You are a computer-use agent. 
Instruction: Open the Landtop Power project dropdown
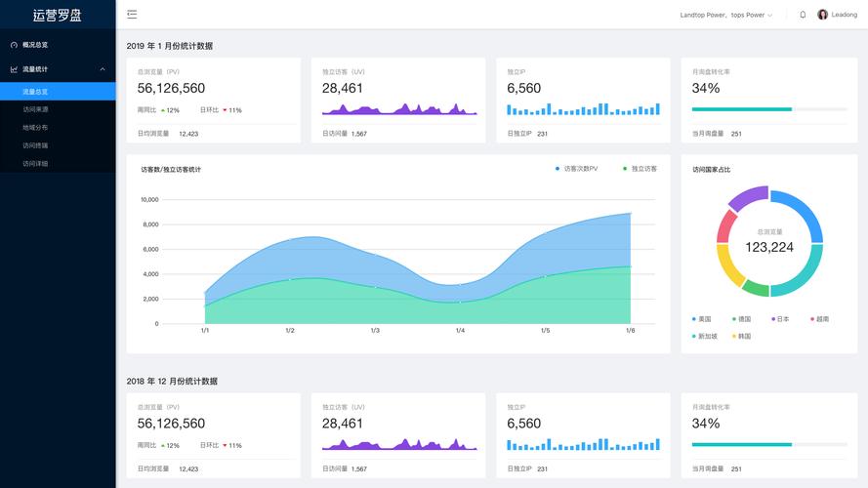click(x=725, y=15)
